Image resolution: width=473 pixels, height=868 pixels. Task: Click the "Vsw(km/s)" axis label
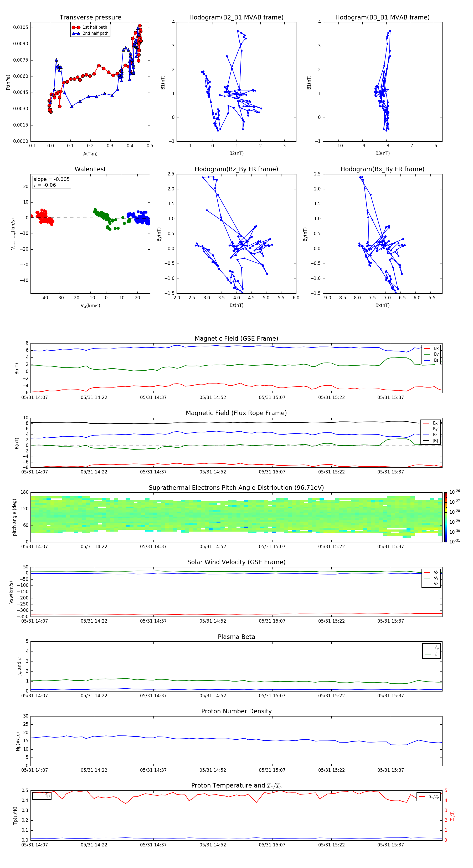pyautogui.click(x=11, y=592)
